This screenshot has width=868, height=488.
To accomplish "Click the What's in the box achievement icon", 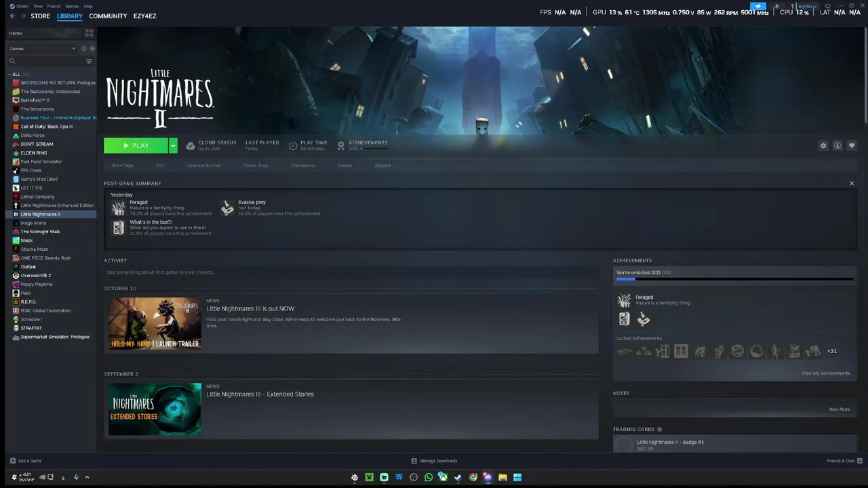I will point(119,228).
